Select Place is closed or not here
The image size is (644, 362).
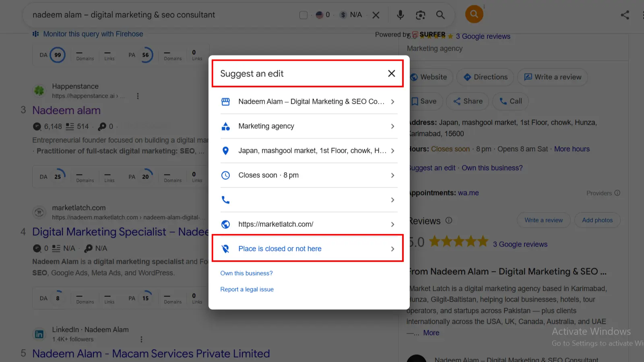point(309,249)
